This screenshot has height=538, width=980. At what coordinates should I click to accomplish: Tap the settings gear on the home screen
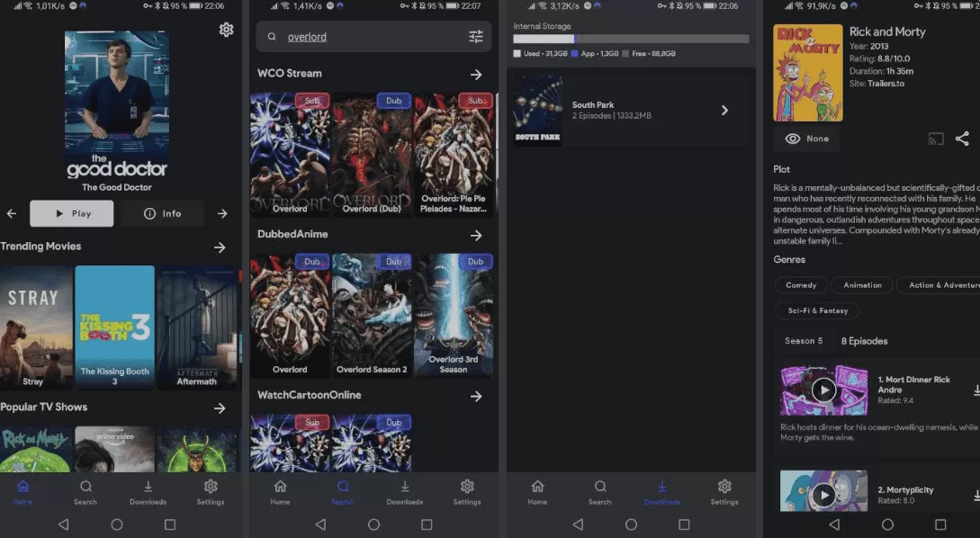click(x=227, y=30)
